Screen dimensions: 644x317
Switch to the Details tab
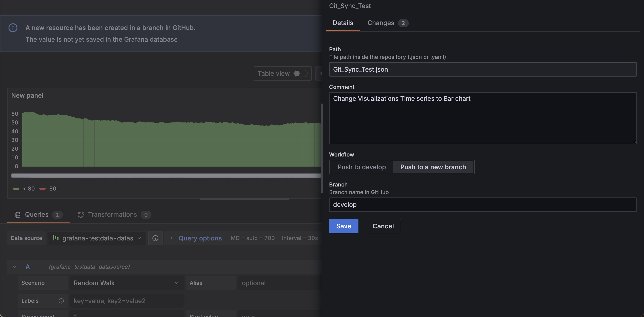click(343, 23)
